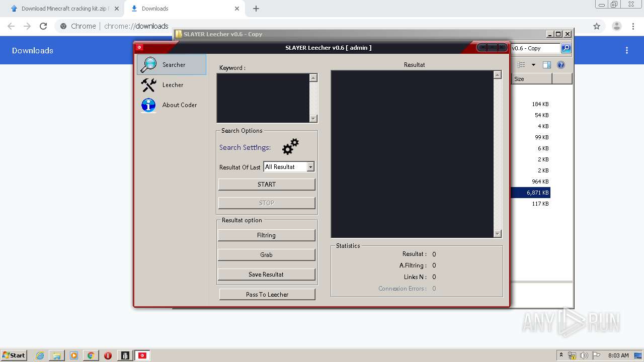Reload the Chrome downloads page

(x=43, y=26)
